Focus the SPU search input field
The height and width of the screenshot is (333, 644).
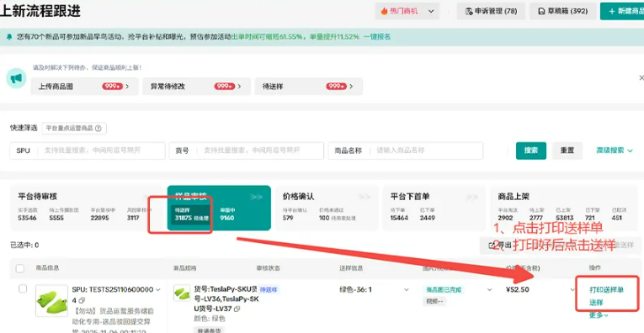tap(88, 151)
